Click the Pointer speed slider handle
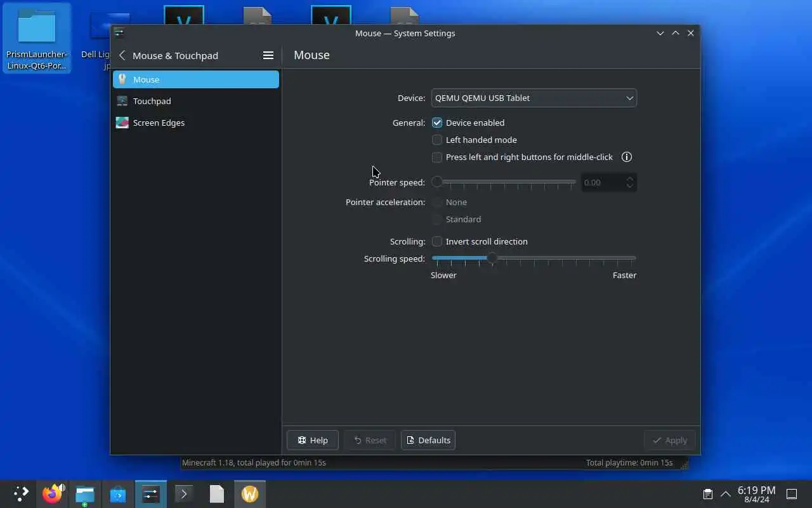Image resolution: width=812 pixels, height=508 pixels. click(437, 182)
